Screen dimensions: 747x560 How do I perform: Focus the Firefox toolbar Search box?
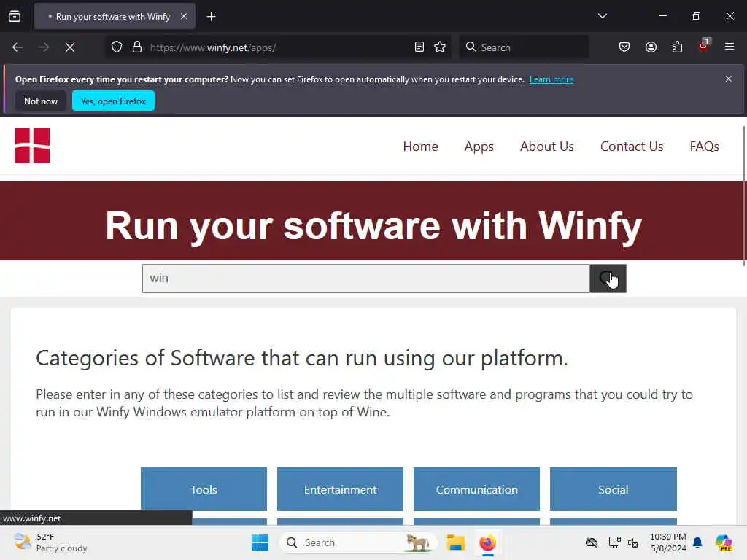tap(524, 47)
